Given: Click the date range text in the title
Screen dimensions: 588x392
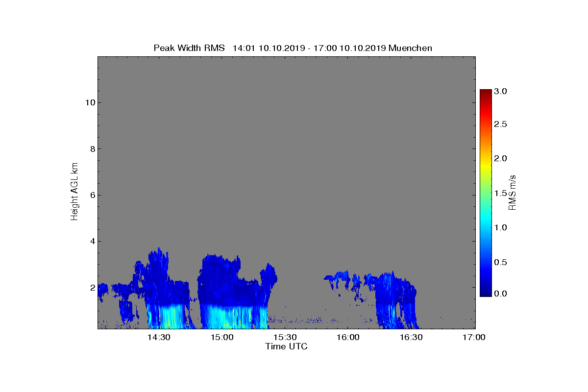Looking at the screenshot, I should (309, 48).
